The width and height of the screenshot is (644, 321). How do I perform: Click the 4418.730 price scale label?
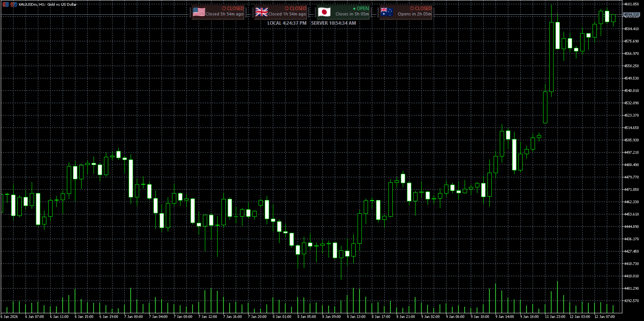tap(631, 264)
